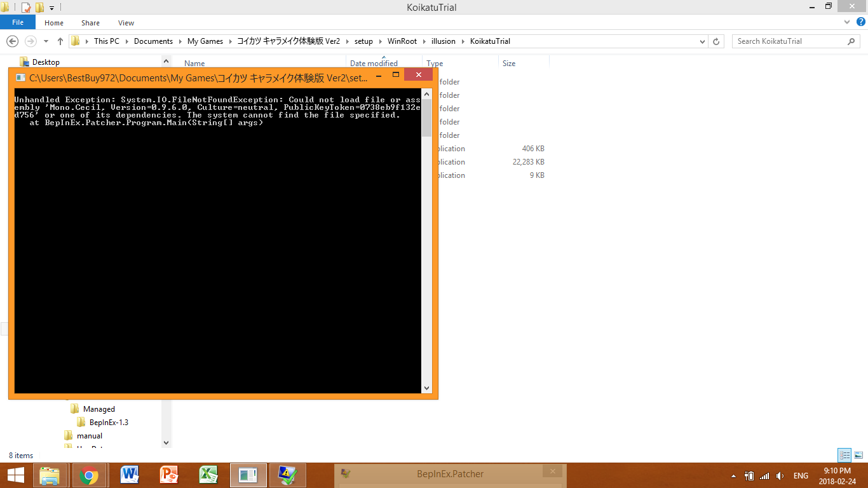Expand chevron after setup in breadcrumb
868x488 pixels.
[380, 41]
